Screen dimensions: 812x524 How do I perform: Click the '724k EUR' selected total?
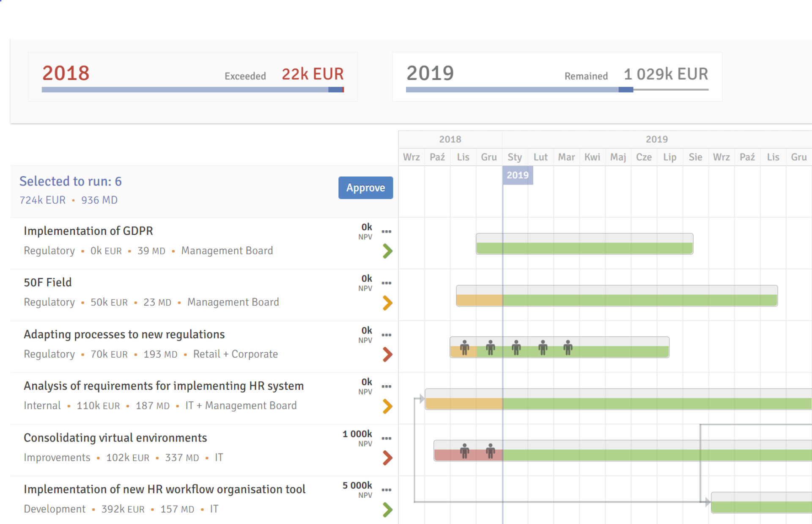43,200
